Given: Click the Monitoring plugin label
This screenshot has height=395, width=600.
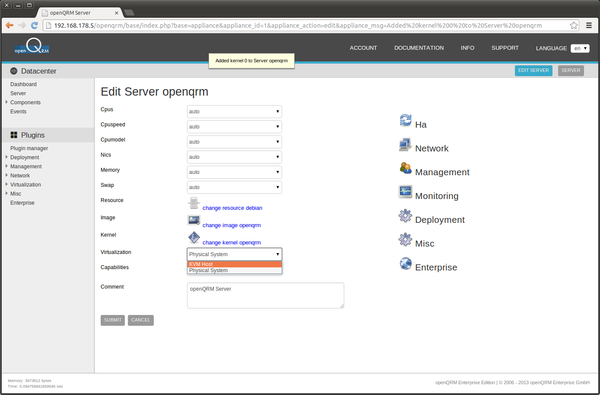Looking at the screenshot, I should pyautogui.click(x=437, y=196).
